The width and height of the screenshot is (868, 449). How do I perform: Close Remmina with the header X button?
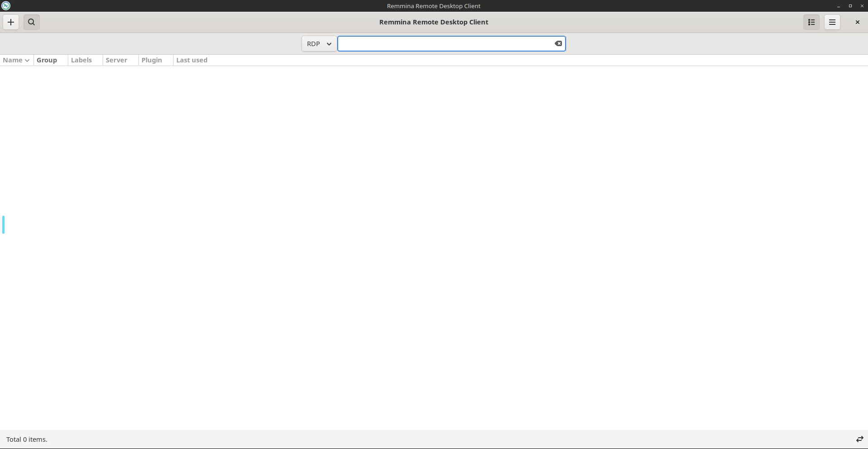(x=857, y=22)
